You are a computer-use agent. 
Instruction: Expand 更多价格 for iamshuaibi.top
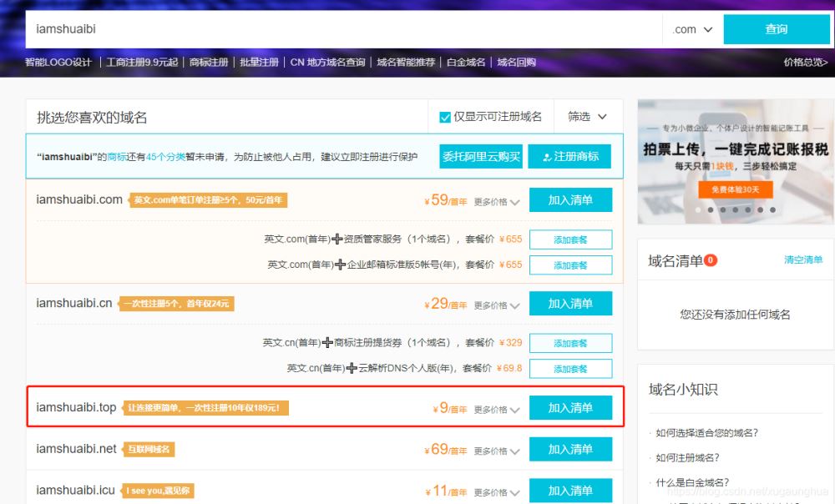click(x=497, y=410)
